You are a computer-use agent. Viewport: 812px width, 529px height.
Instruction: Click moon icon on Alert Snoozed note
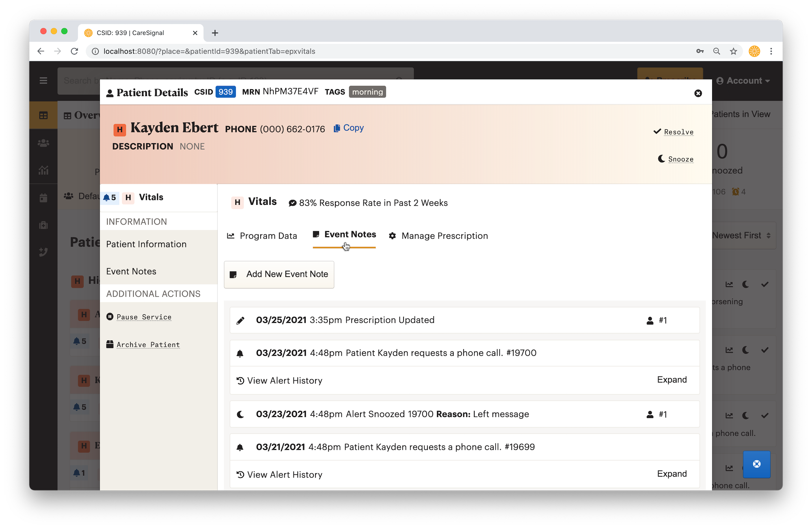(x=240, y=415)
